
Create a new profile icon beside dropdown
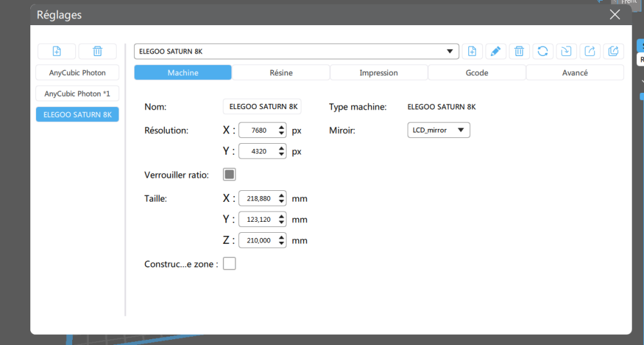[x=472, y=52]
